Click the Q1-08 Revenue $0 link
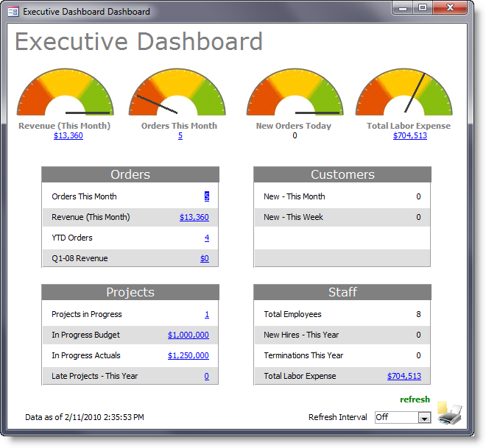The width and height of the screenshot is (486, 448). (204, 258)
